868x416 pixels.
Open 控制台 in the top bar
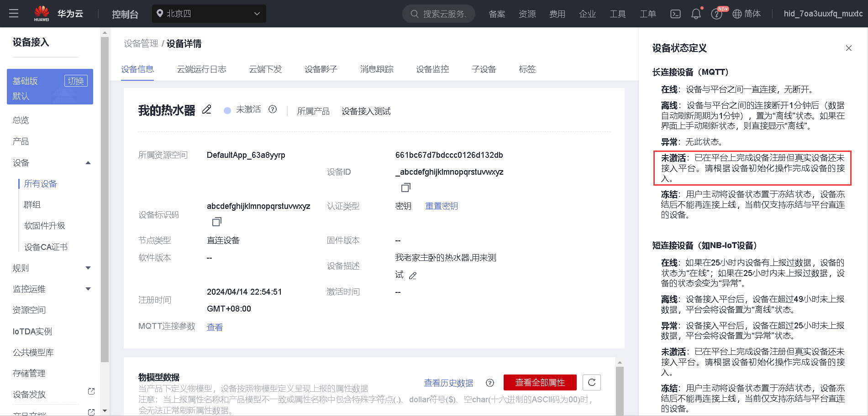point(125,14)
